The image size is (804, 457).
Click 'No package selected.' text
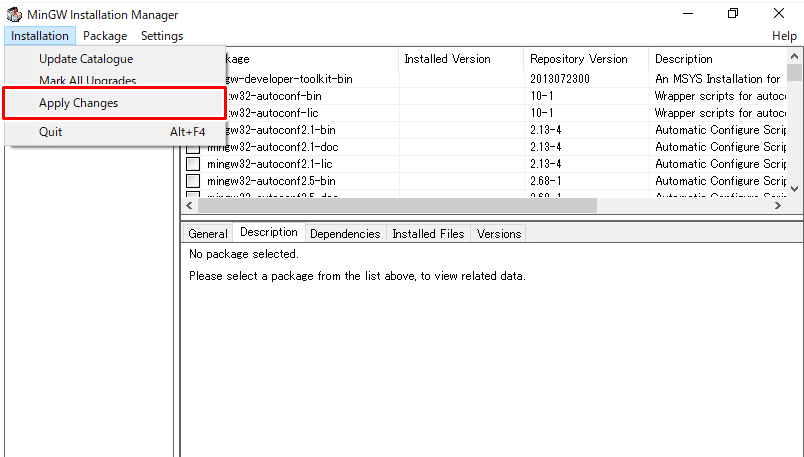tap(244, 254)
